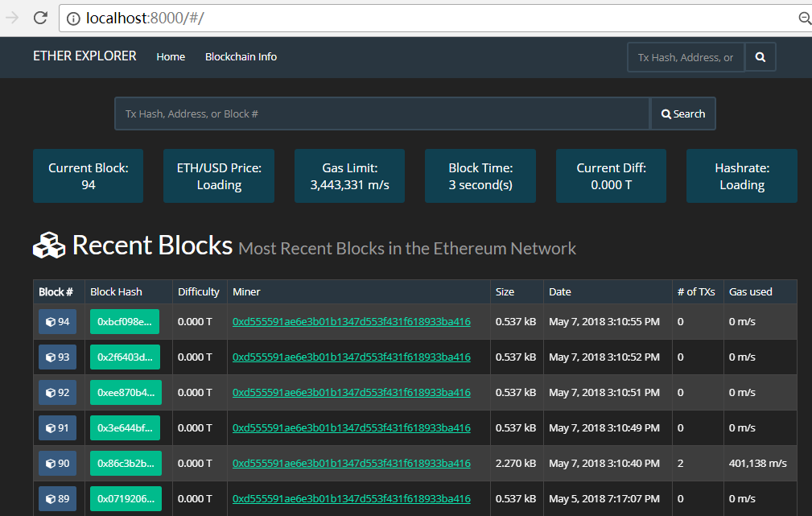Focus the navbar Tx Hash search field
This screenshot has height=516, width=812.
[686, 57]
